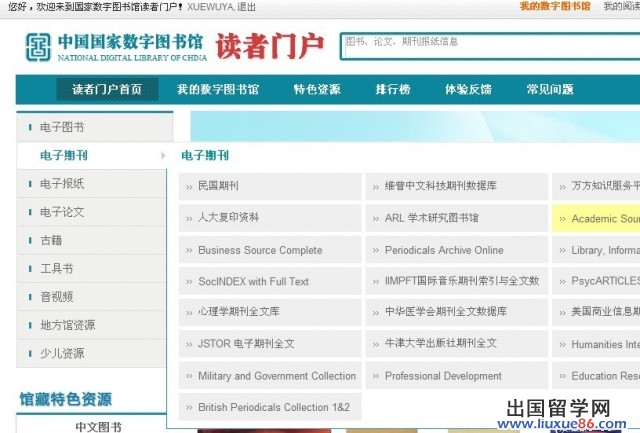
Task: Select 少儿资源 in the sidebar
Action: pyautogui.click(x=92, y=353)
